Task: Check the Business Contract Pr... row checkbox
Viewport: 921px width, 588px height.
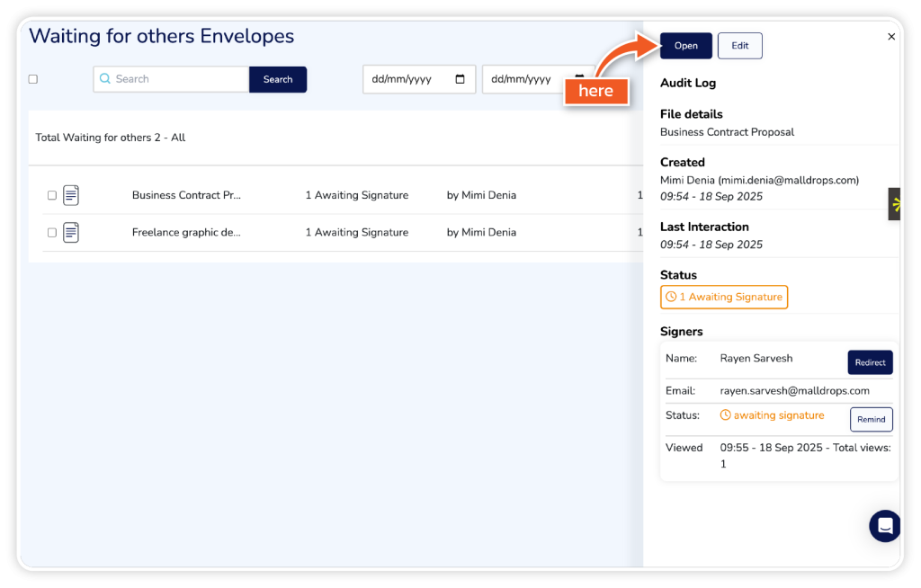Action: [x=52, y=195]
